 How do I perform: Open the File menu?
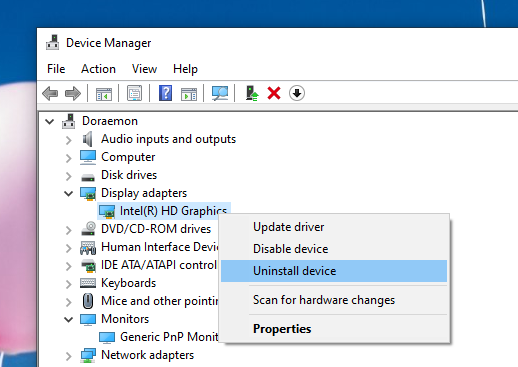[x=56, y=69]
